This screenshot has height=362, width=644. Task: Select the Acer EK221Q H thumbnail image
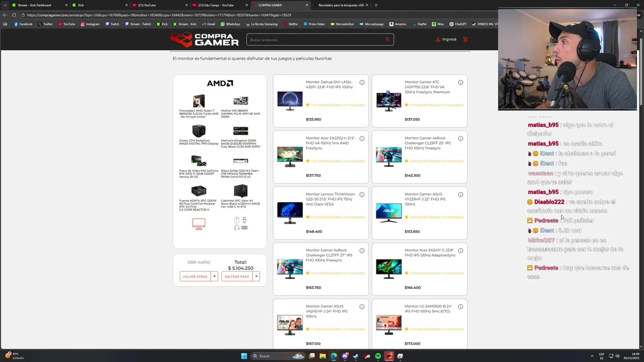[x=290, y=157]
